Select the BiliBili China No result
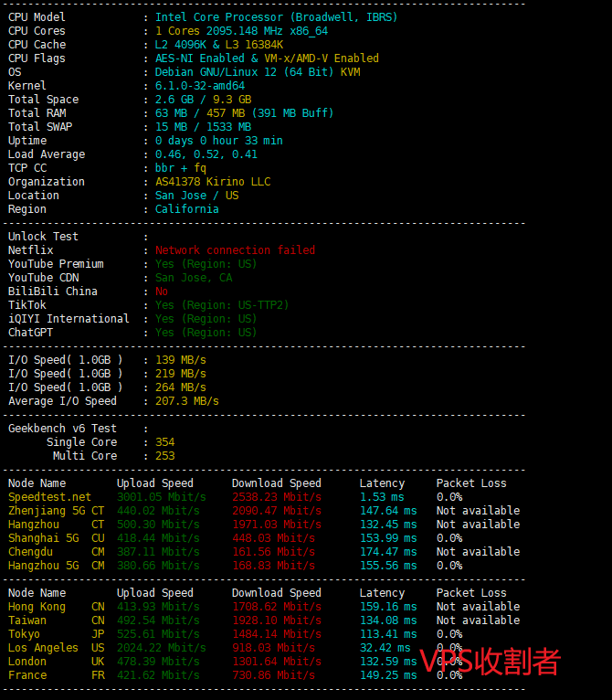This screenshot has width=612, height=700. (162, 292)
